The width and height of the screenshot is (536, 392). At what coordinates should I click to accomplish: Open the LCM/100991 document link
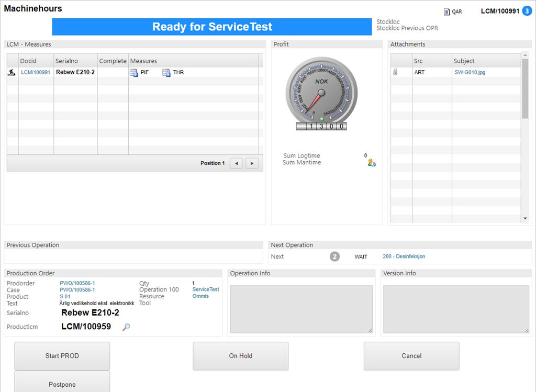[x=36, y=73]
